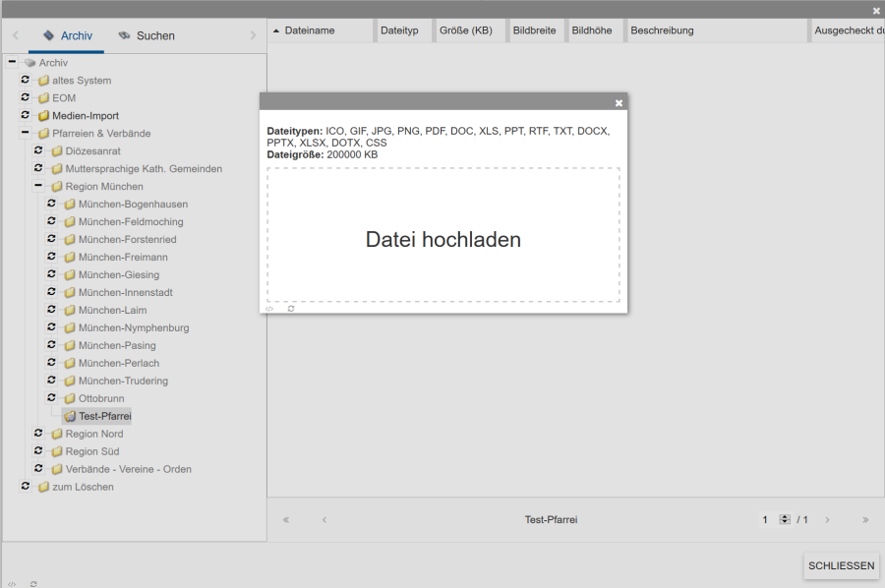Close the file upload dialog
The image size is (885, 588).
point(619,102)
